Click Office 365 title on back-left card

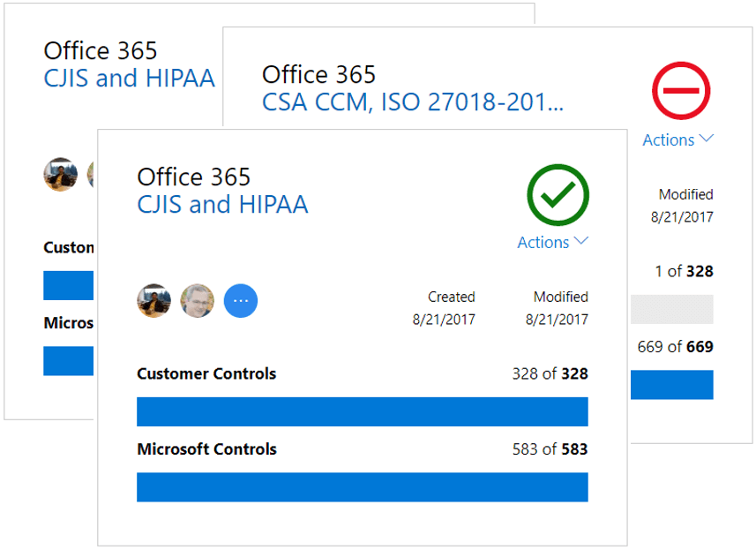pyautogui.click(x=101, y=50)
